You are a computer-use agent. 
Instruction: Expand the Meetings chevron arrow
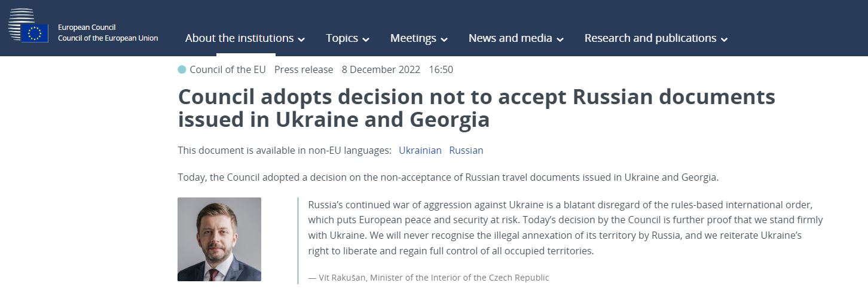click(x=444, y=39)
